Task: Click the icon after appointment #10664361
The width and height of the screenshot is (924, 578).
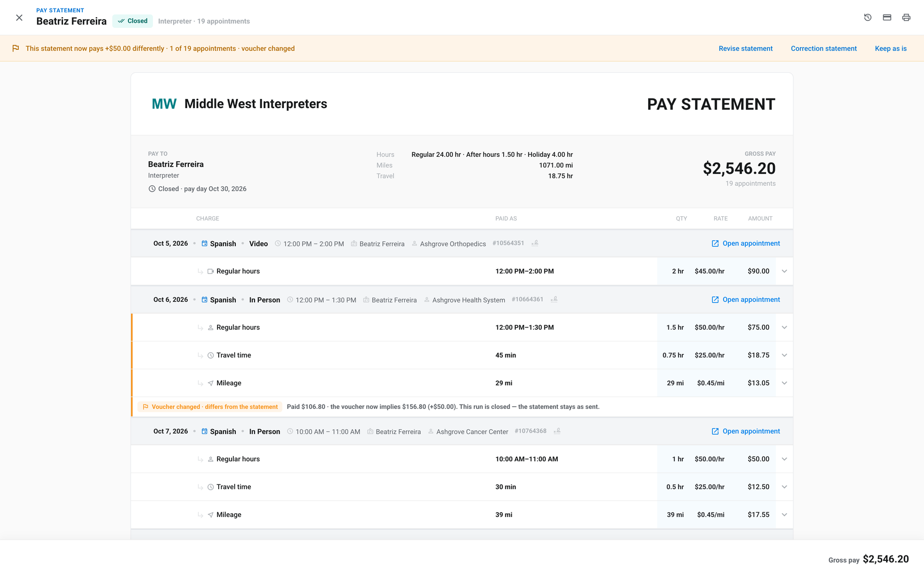Action: 554,299
